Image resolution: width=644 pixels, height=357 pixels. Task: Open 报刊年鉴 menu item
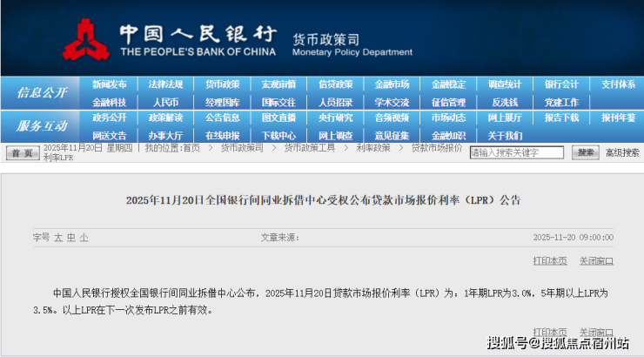pos(618,118)
